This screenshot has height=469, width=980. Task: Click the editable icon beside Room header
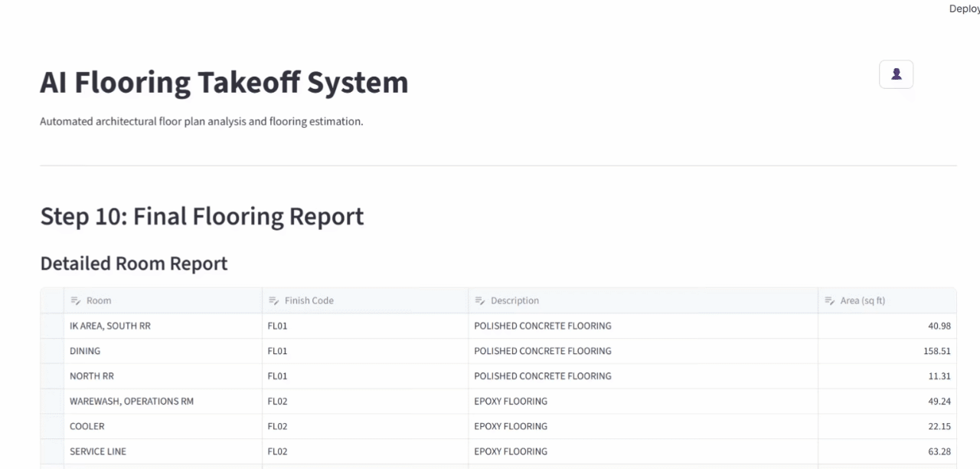tap(76, 300)
